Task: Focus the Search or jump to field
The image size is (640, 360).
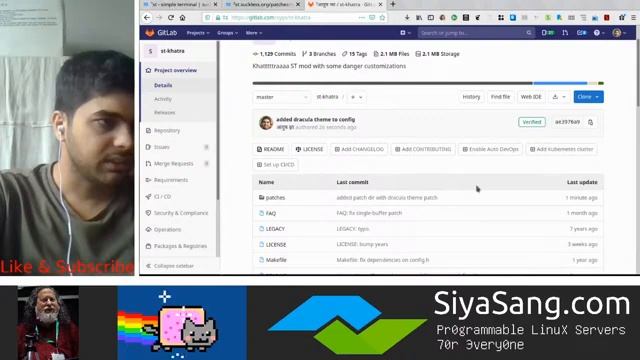Action: click(476, 33)
